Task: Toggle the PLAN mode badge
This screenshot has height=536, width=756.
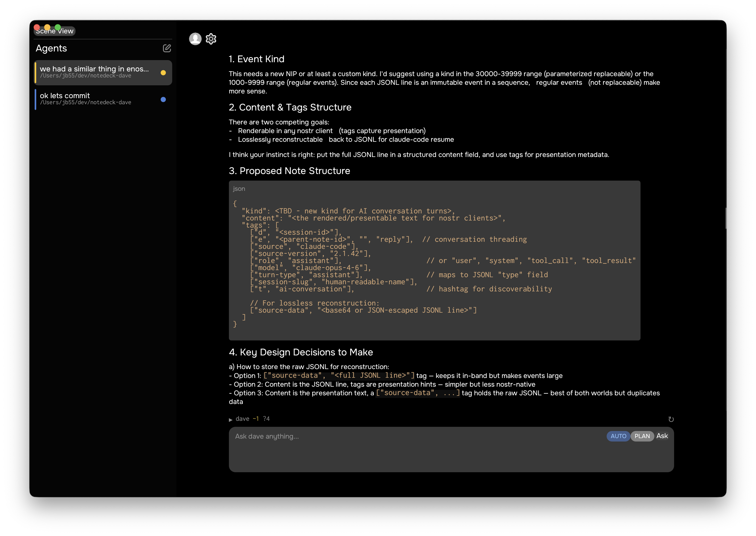Action: pyautogui.click(x=642, y=436)
